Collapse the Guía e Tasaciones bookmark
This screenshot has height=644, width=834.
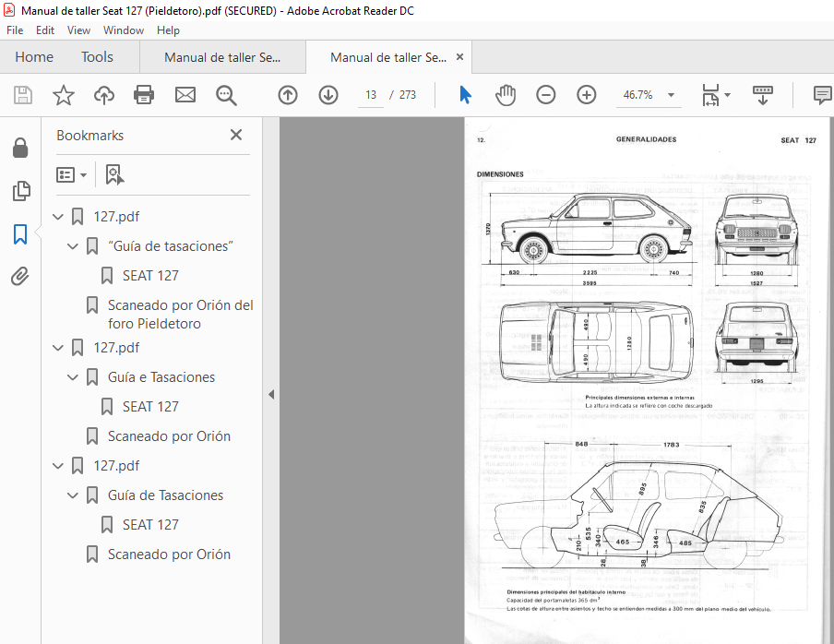[x=73, y=377]
